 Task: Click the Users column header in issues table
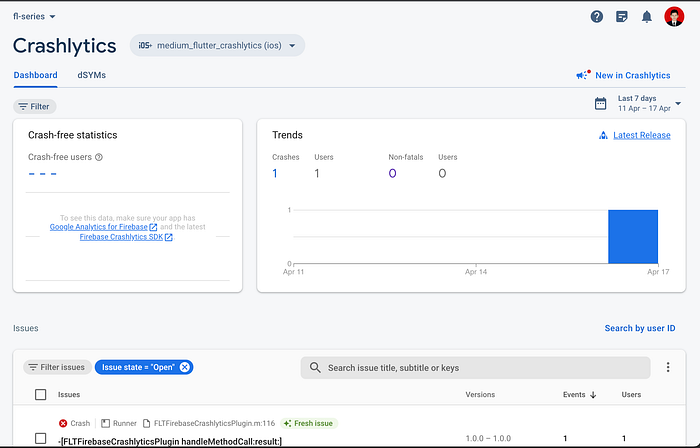coord(631,395)
